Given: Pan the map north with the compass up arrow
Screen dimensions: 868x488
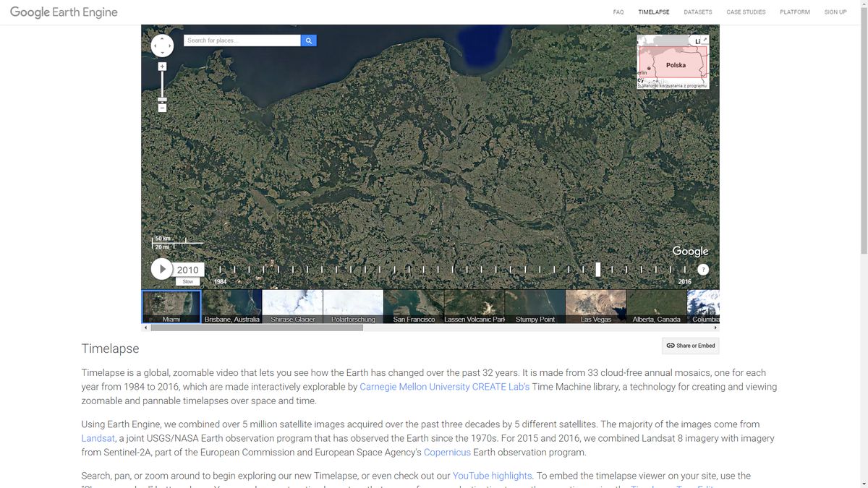Looking at the screenshot, I should (162, 38).
